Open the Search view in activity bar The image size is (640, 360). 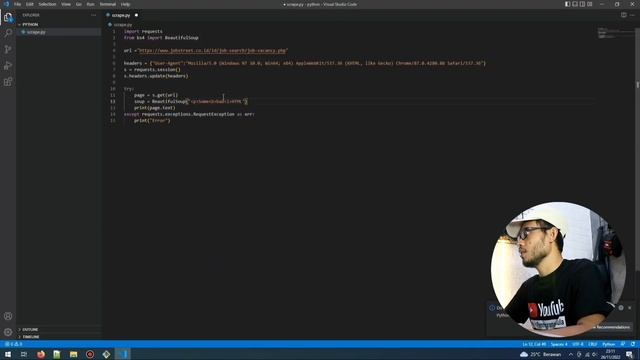tap(8, 33)
